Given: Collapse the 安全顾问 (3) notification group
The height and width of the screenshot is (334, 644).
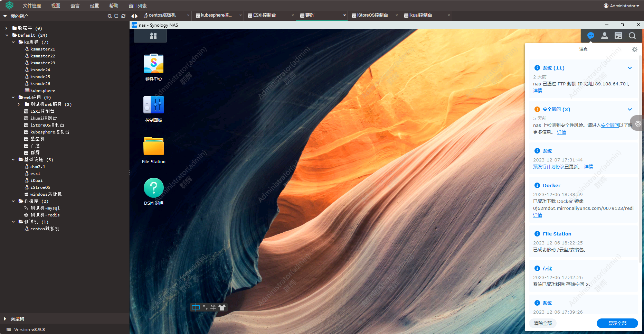Looking at the screenshot, I should tap(630, 110).
